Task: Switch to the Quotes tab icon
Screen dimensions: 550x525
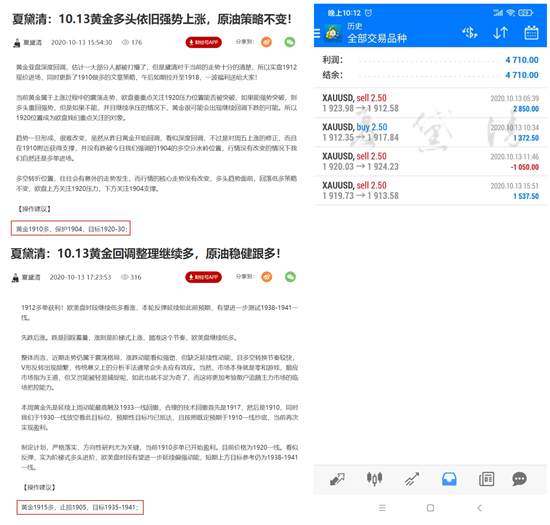Action: [337, 479]
